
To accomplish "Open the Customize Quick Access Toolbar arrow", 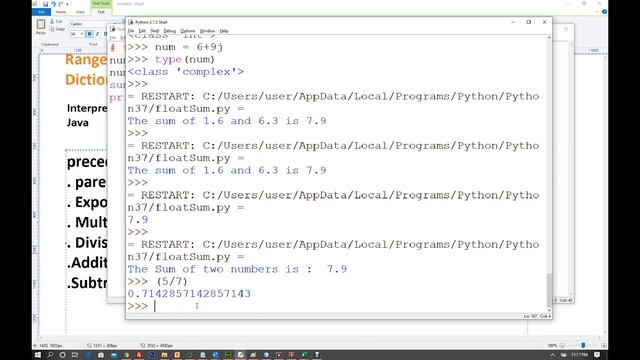I will [x=67, y=4].
